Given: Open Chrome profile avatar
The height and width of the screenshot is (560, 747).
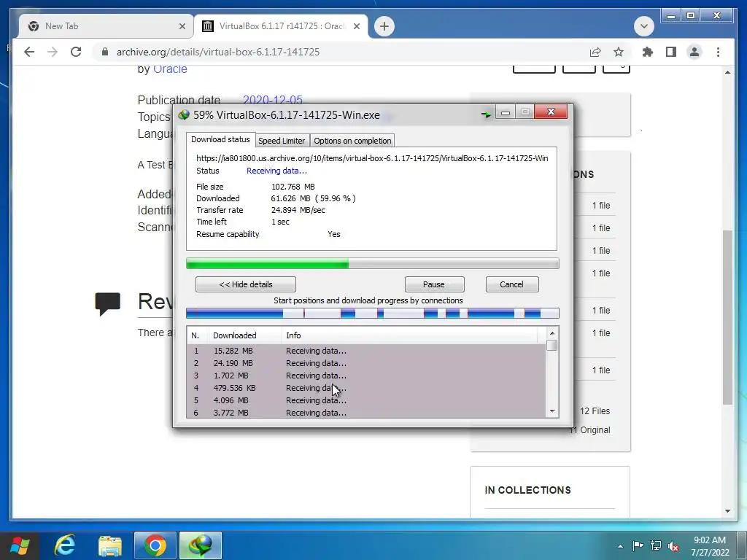Looking at the screenshot, I should click(x=694, y=52).
